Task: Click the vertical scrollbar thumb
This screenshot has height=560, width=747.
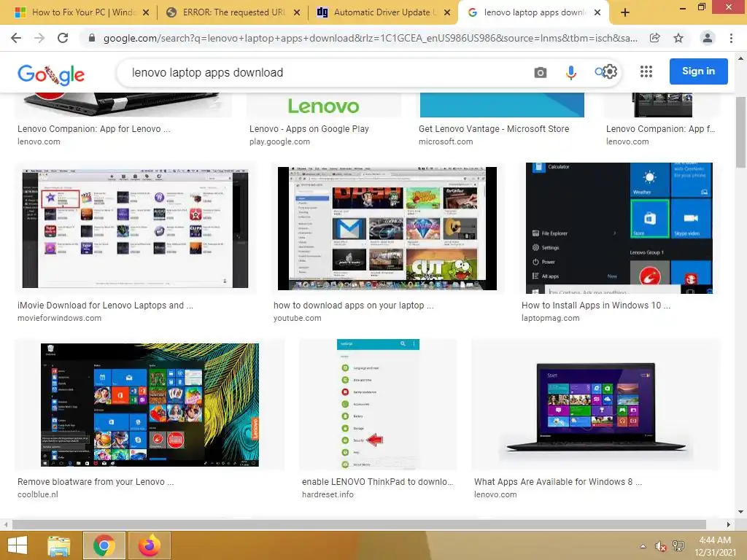Action: pos(741,132)
